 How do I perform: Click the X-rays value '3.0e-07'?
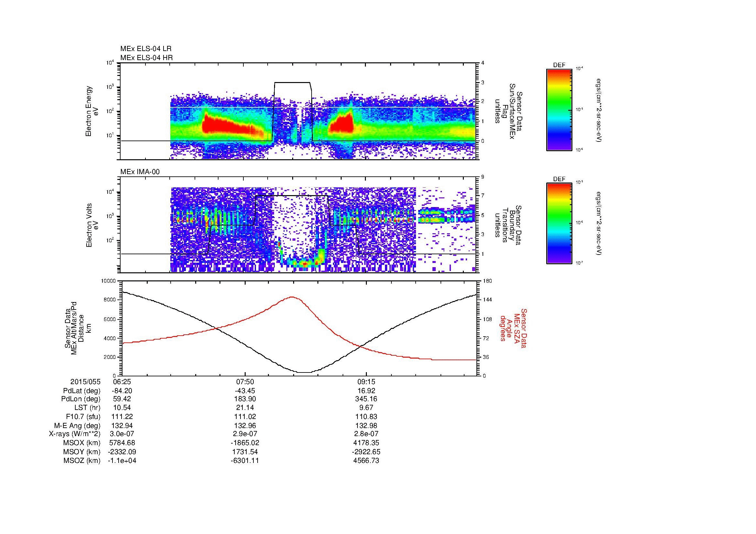tap(122, 434)
